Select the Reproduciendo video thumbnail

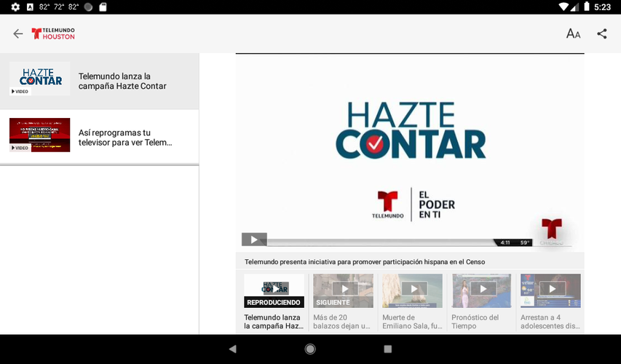(274, 290)
